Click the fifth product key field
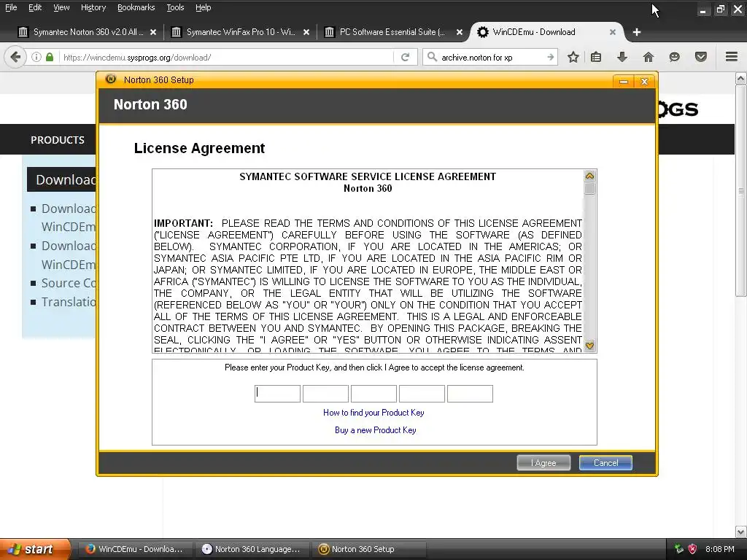The height and width of the screenshot is (560, 747). 470,394
